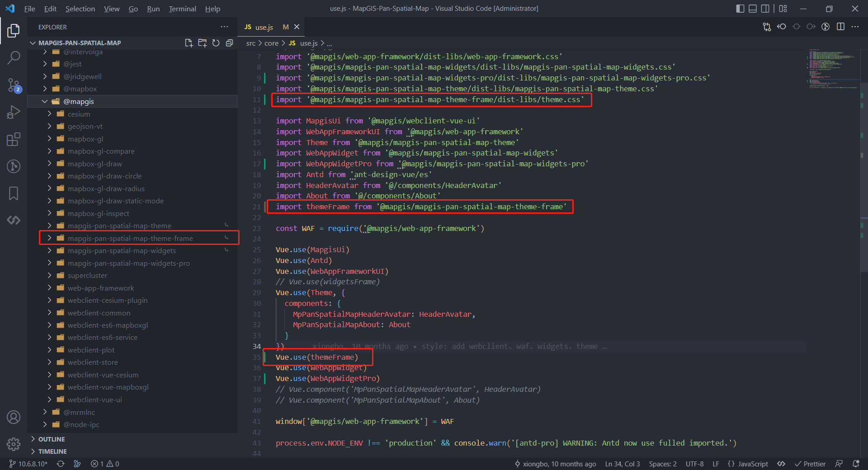Select the webclient-store folder row
Viewport: 868px width, 470px height.
click(132, 362)
